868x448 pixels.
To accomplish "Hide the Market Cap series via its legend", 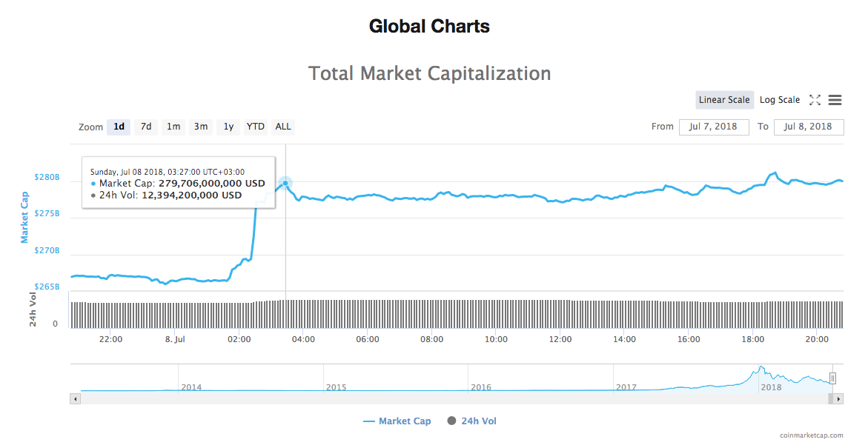I will coord(405,421).
